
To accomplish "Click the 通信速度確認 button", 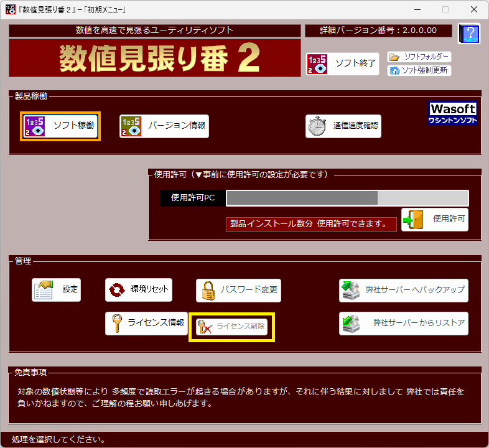I will (343, 126).
